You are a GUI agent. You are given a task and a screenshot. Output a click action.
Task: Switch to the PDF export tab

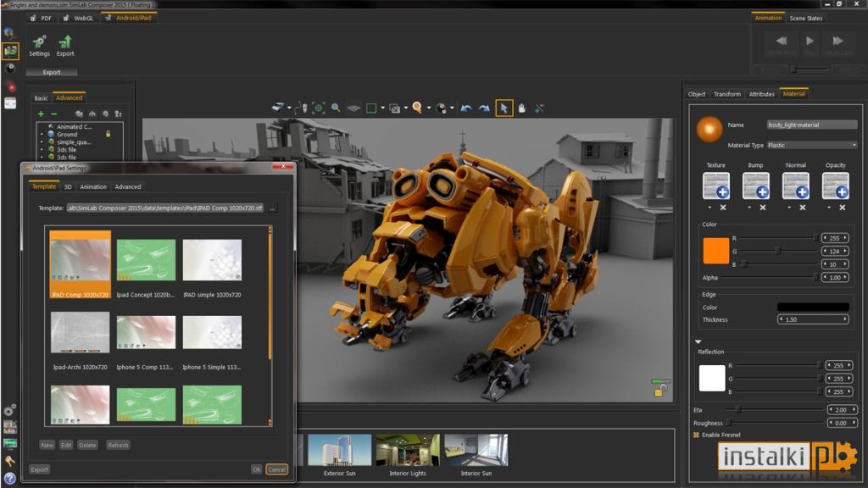41,19
